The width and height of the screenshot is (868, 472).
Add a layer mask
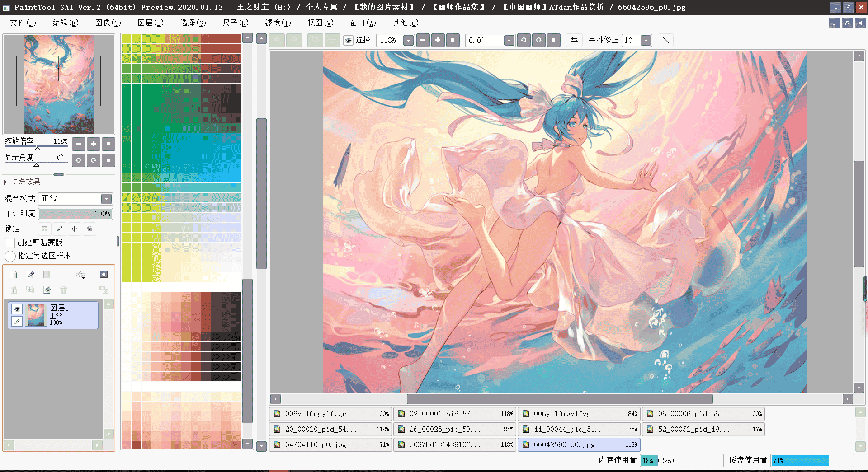coord(104,275)
